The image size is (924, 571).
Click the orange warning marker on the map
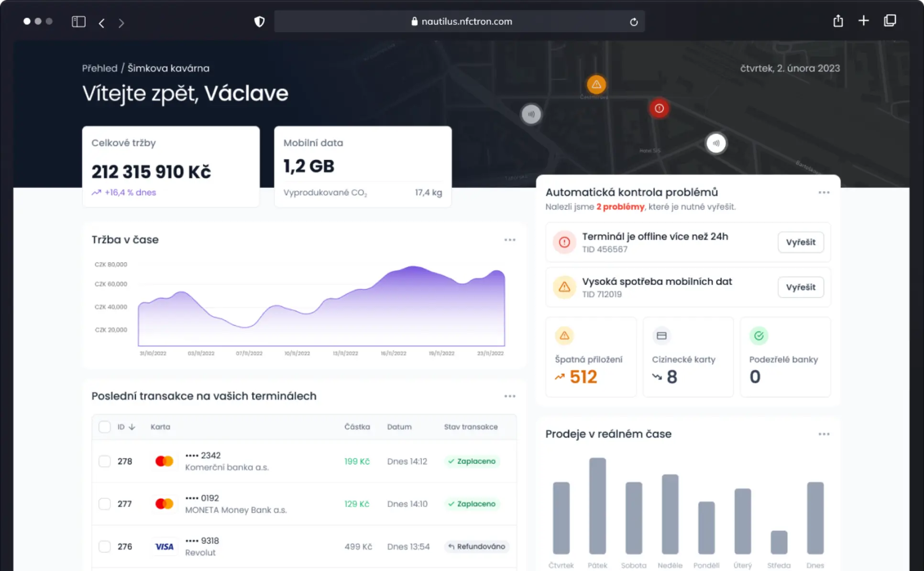(596, 85)
